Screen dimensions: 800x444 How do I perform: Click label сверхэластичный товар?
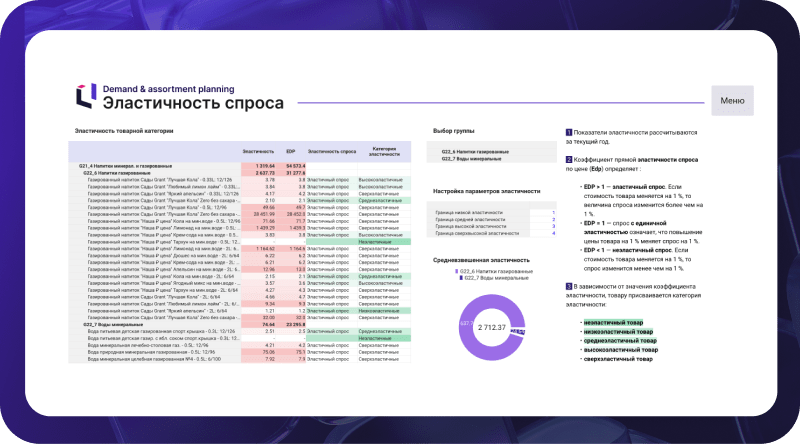point(618,359)
